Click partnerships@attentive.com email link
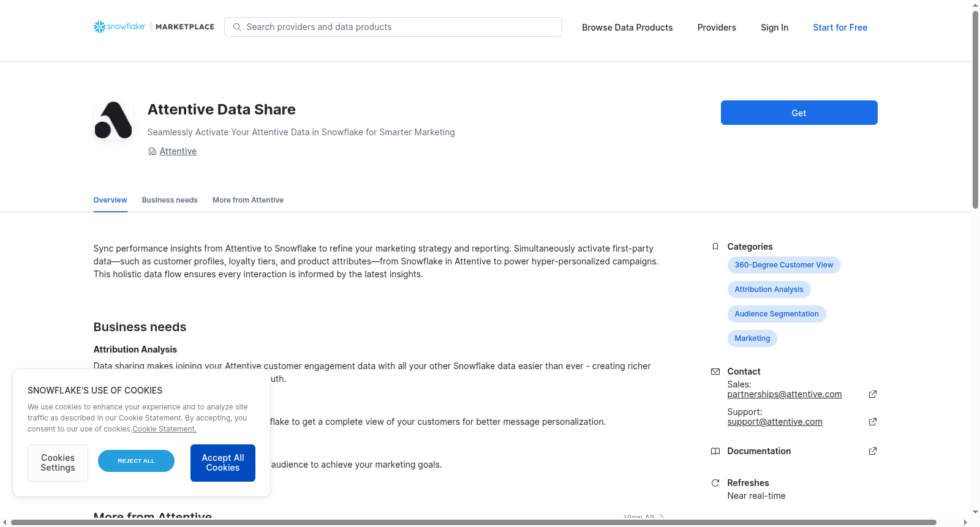980x527 pixels. [785, 394]
